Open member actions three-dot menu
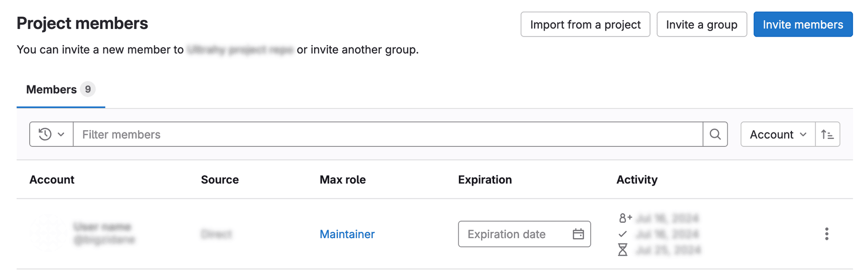868x277 pixels. click(x=826, y=234)
